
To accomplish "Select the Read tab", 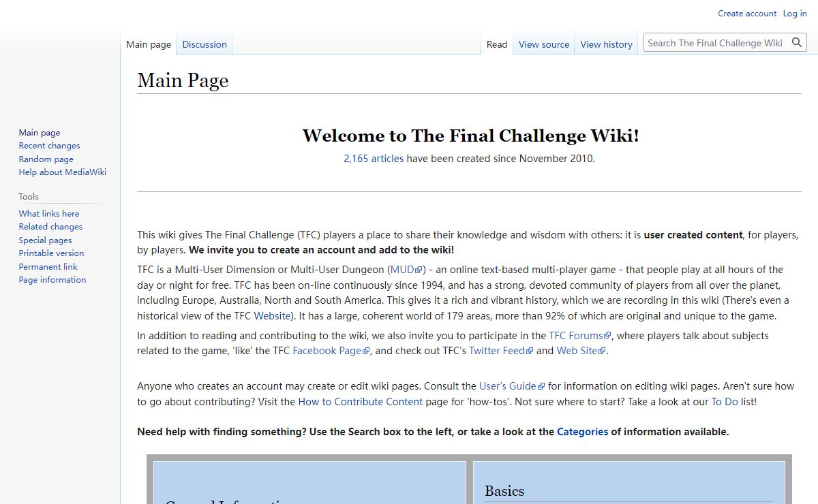I will [x=497, y=44].
